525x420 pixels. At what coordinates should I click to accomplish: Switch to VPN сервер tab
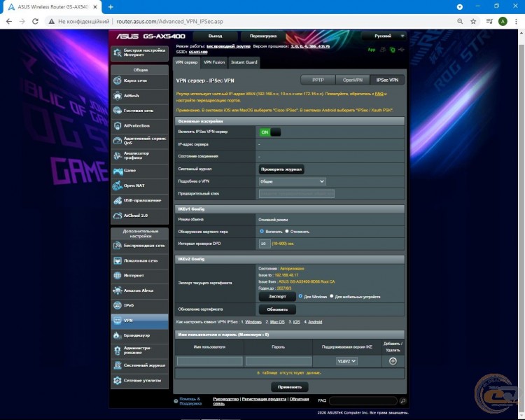186,62
